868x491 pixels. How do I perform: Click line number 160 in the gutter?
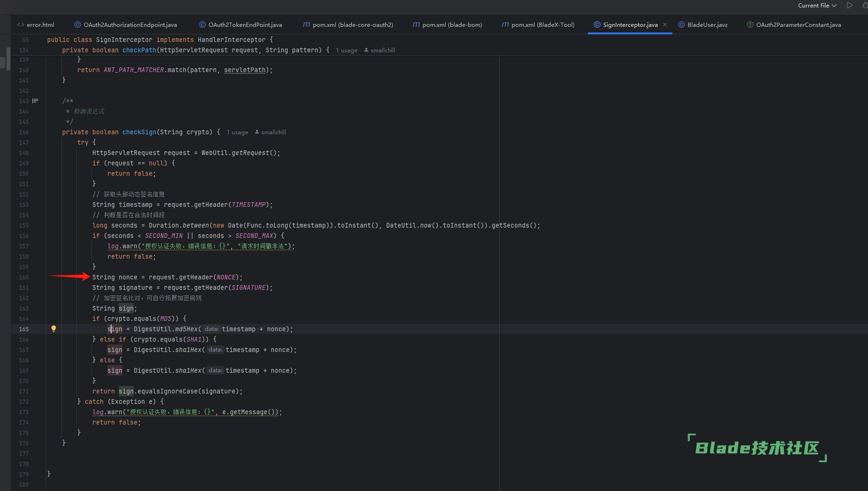click(x=24, y=278)
